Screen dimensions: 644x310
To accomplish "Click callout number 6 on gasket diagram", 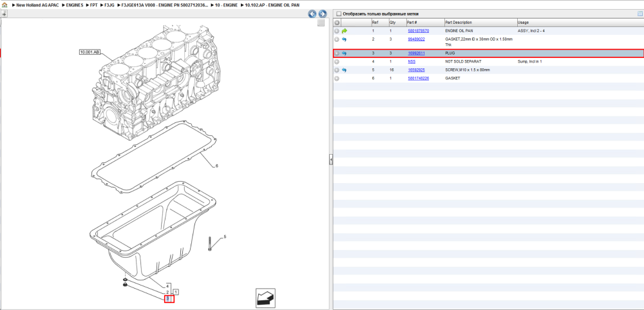I will (217, 166).
